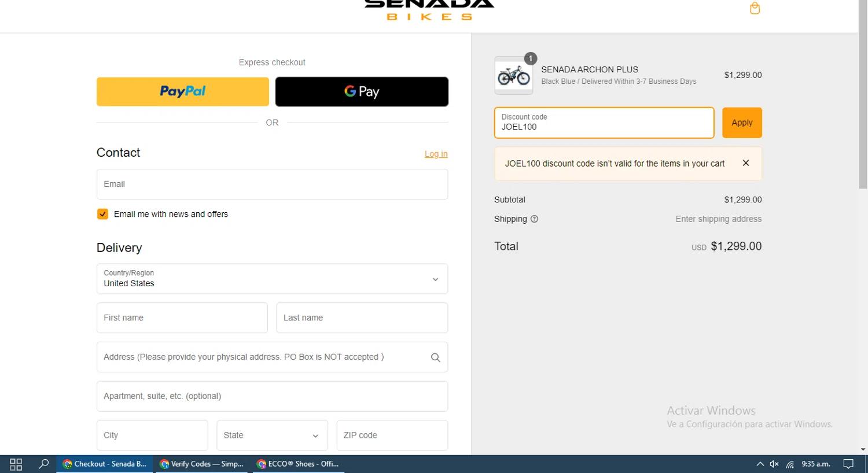Pay with Google Pay button
The image size is (868, 473).
(x=362, y=91)
